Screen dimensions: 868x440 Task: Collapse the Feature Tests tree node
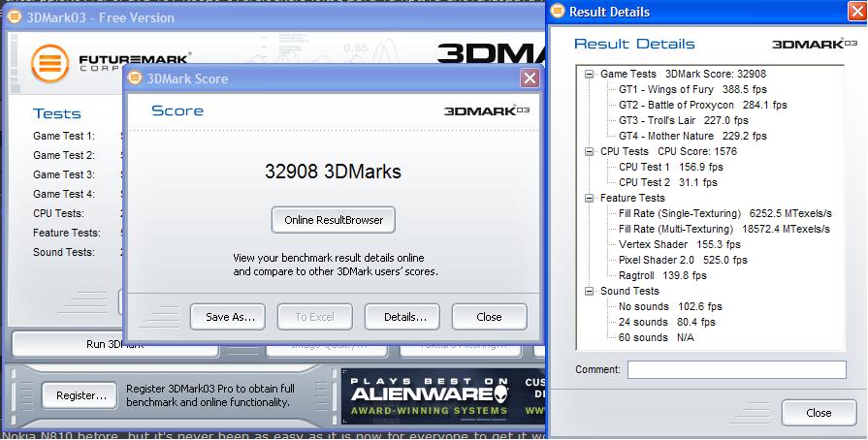[589, 198]
